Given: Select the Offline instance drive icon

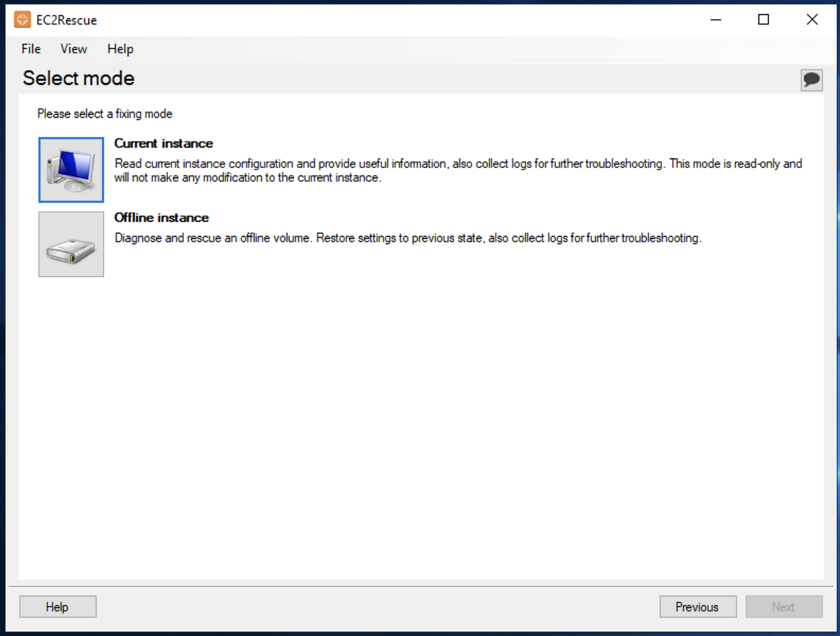Looking at the screenshot, I should (71, 244).
